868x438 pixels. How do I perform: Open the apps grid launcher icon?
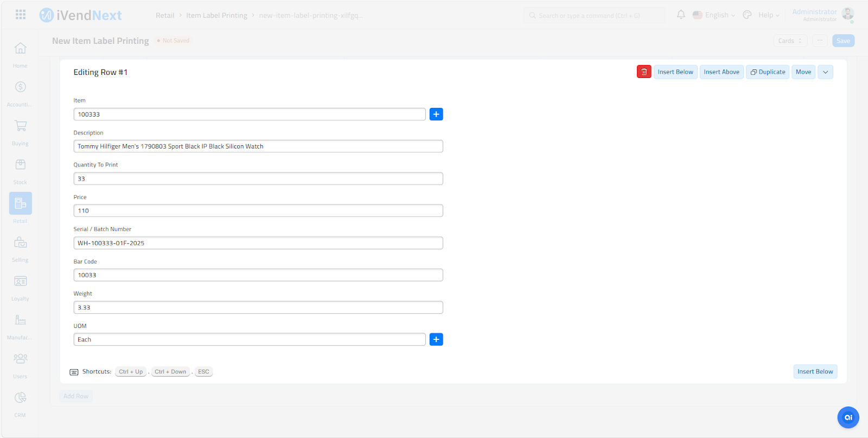(x=21, y=15)
